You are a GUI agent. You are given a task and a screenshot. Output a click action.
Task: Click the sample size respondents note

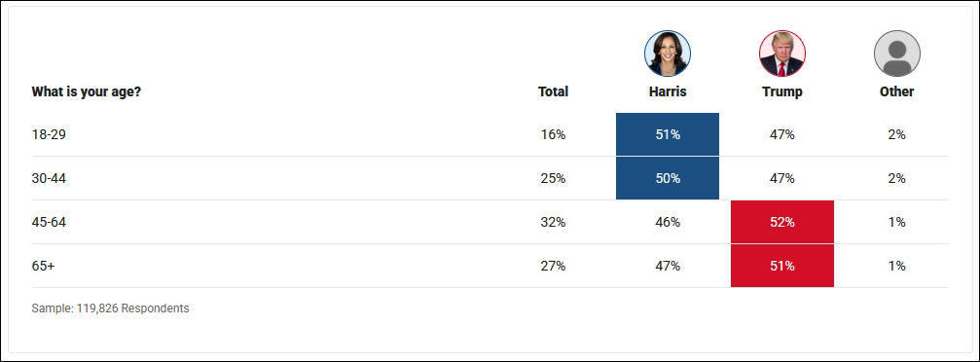pos(110,308)
